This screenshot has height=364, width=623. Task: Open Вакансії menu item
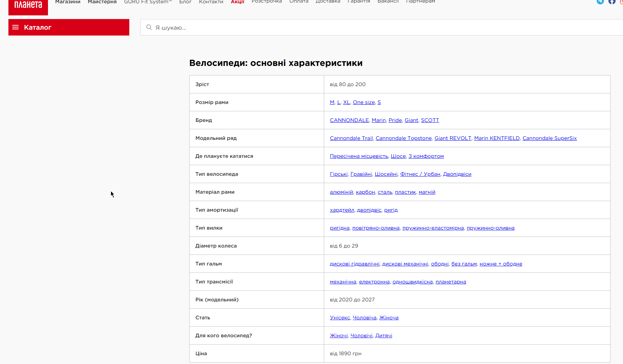(388, 2)
